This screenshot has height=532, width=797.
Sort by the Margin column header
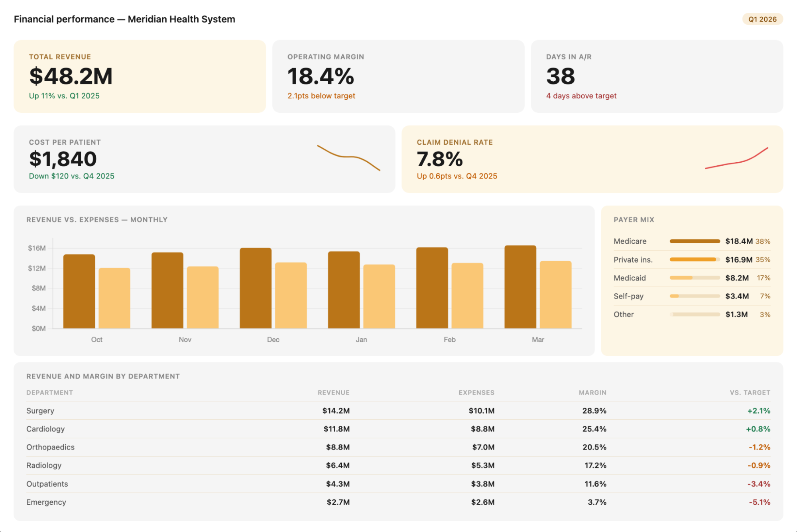click(592, 393)
